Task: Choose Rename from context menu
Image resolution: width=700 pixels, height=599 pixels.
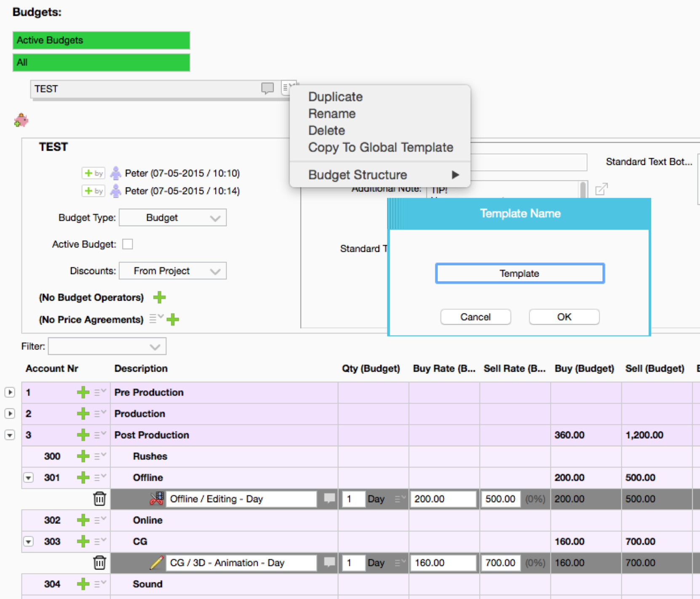Action: pos(332,113)
